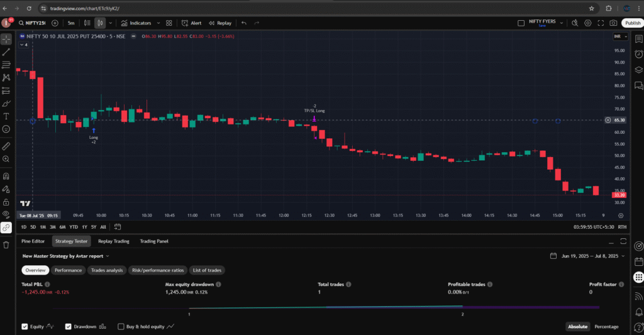Select the Overview report tab
Image resolution: width=644 pixels, height=335 pixels.
(x=35, y=270)
